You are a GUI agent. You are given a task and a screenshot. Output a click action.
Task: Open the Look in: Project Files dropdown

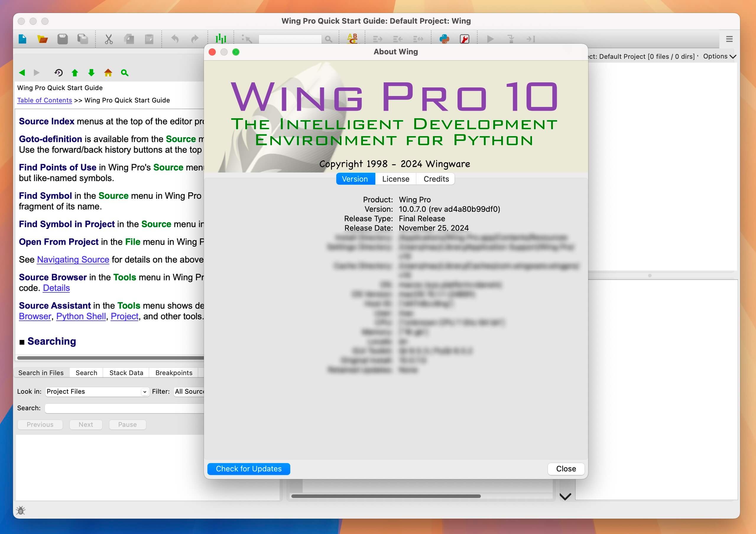[97, 392]
